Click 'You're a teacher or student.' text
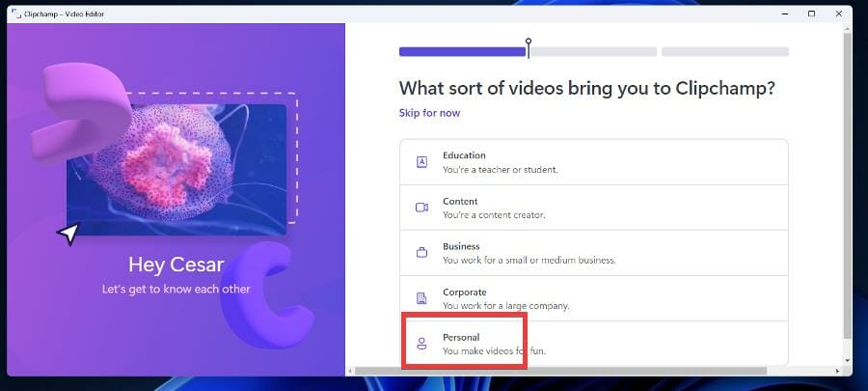 (x=500, y=170)
